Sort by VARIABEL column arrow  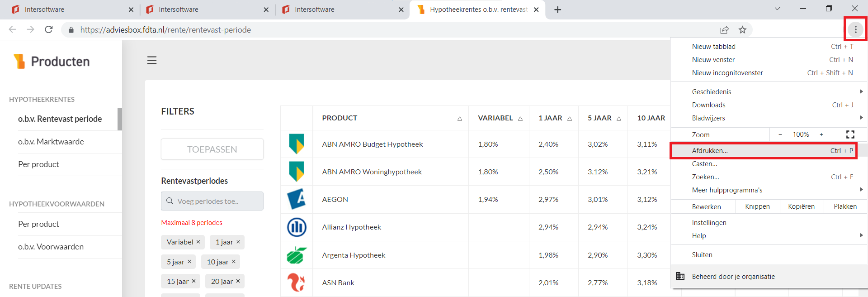(520, 119)
